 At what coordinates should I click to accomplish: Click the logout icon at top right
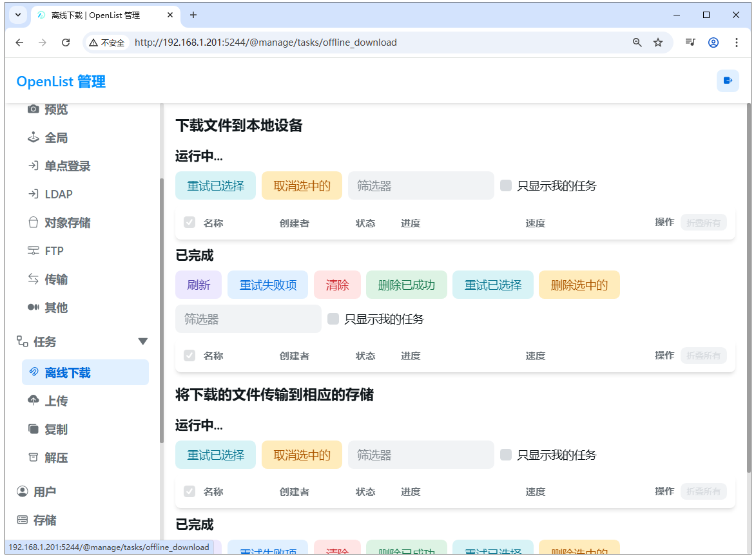coord(728,81)
